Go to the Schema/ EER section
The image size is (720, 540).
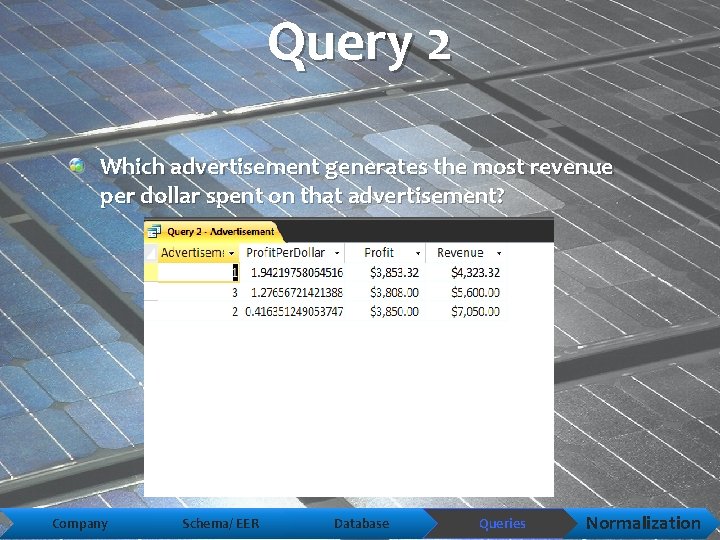coord(221,523)
